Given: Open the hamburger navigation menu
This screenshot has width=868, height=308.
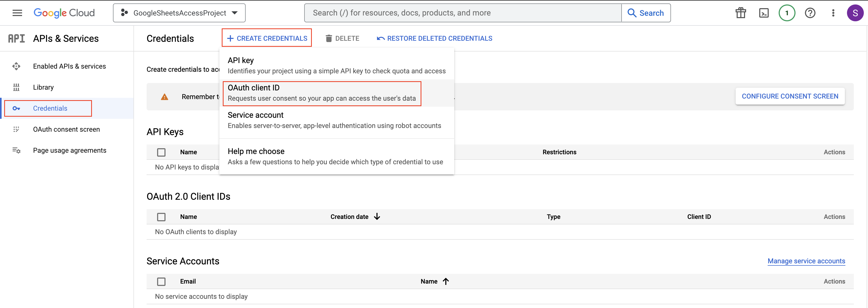Looking at the screenshot, I should [x=17, y=13].
